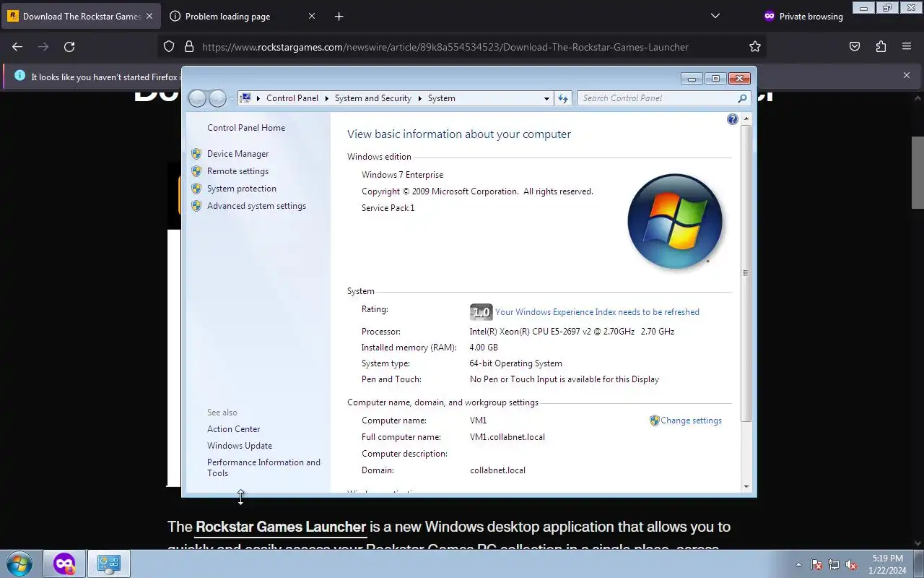Screen dimensions: 924x578
Task: Show hidden tray icons arrow
Action: [x=798, y=565]
